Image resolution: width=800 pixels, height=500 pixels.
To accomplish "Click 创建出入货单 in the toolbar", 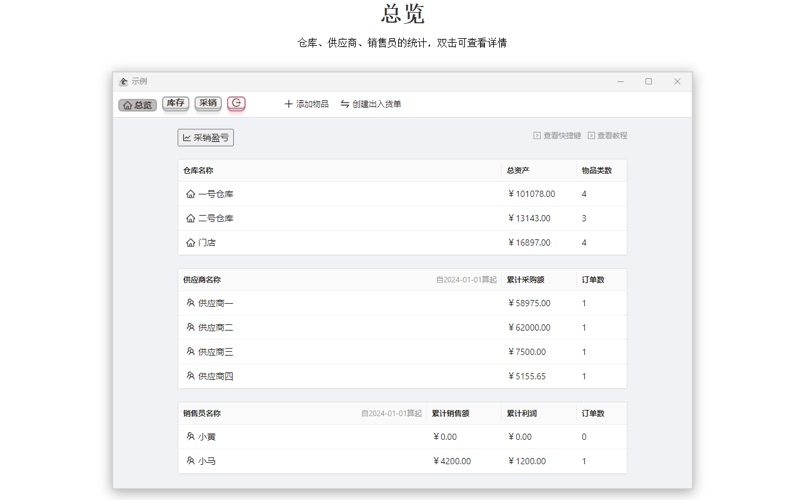I will click(371, 104).
